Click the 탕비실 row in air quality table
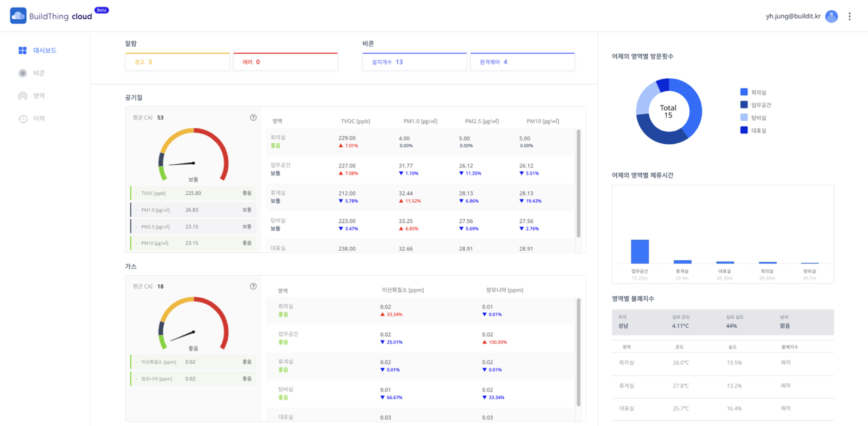Screen dimensions: 868x426 pos(420,225)
